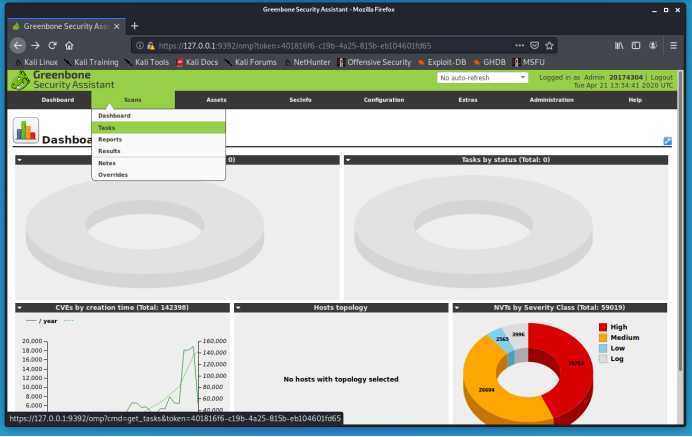This screenshot has width=692, height=437.
Task: Open the Firefox hamburger menu
Action: 673,45
